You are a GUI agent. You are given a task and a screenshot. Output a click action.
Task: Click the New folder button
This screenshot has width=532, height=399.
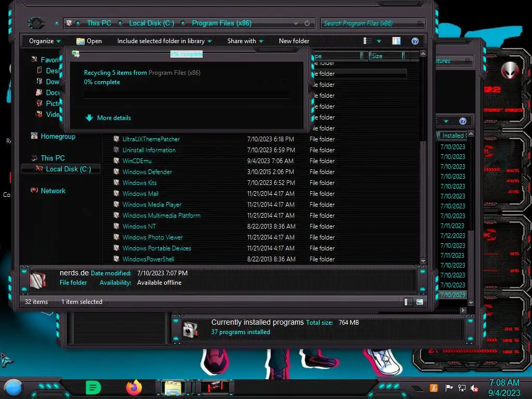[294, 41]
